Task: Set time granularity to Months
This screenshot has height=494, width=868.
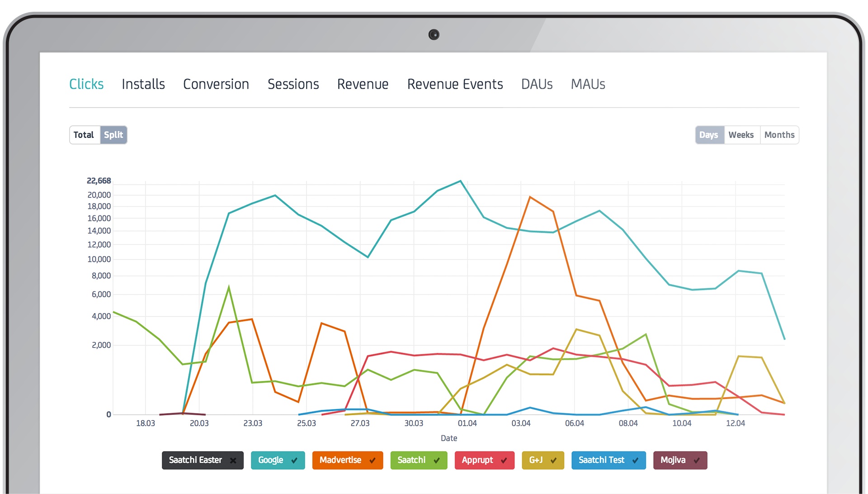Action: click(x=779, y=135)
